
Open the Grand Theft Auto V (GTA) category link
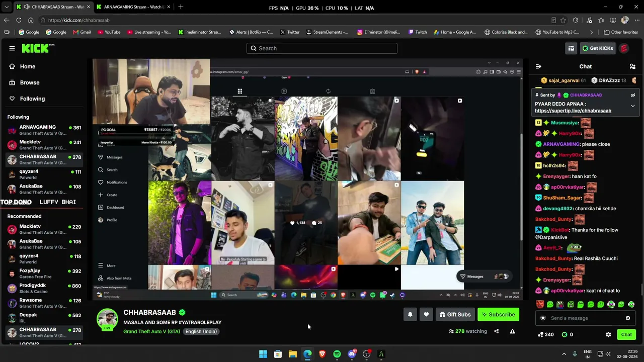coord(151,332)
